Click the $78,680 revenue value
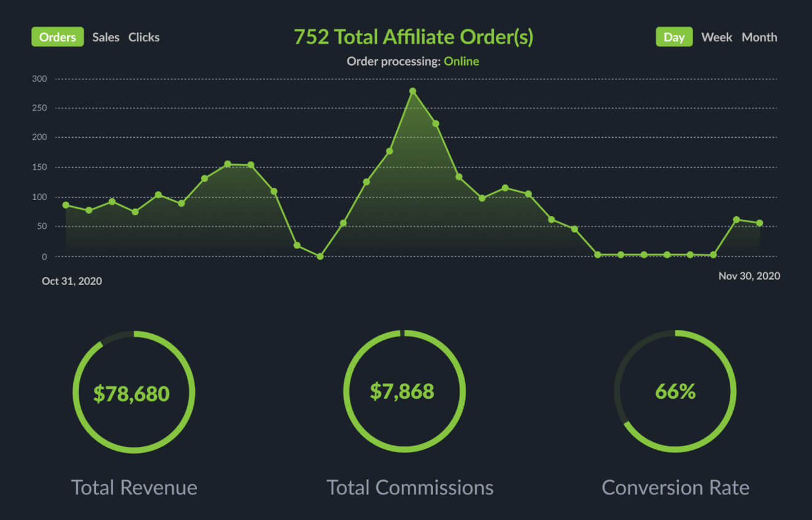The height and width of the screenshot is (520, 812). coord(132,393)
